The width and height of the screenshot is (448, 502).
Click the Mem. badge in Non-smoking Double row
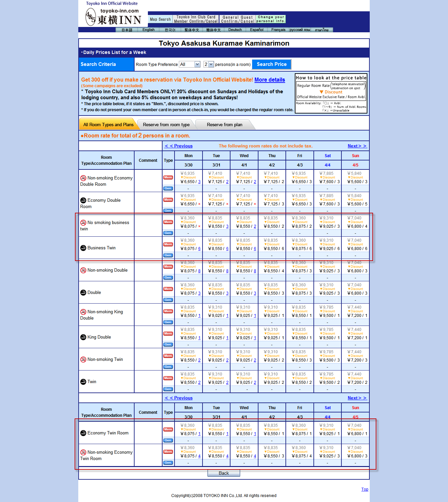168,267
